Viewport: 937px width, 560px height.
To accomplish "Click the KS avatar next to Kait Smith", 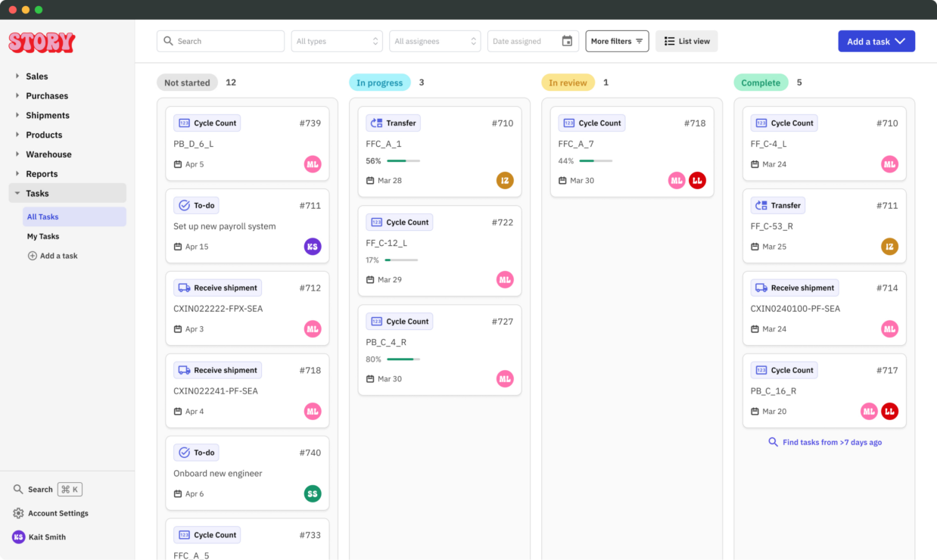I will 18,537.
